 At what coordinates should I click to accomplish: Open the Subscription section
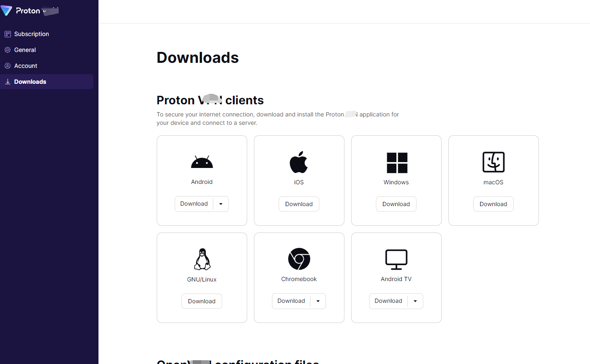pyautogui.click(x=47, y=34)
